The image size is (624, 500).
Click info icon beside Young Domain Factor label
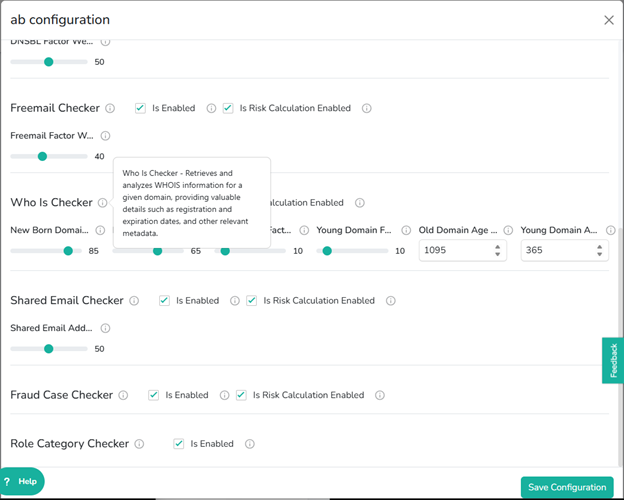click(x=406, y=230)
